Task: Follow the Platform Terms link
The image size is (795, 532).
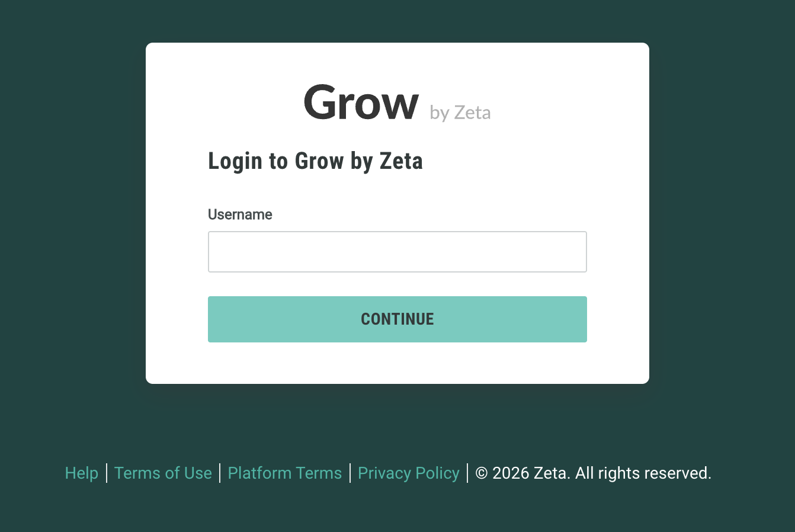Action: 284,473
